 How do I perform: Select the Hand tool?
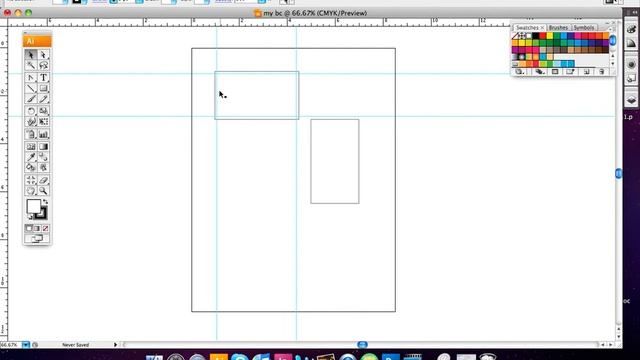[31, 191]
